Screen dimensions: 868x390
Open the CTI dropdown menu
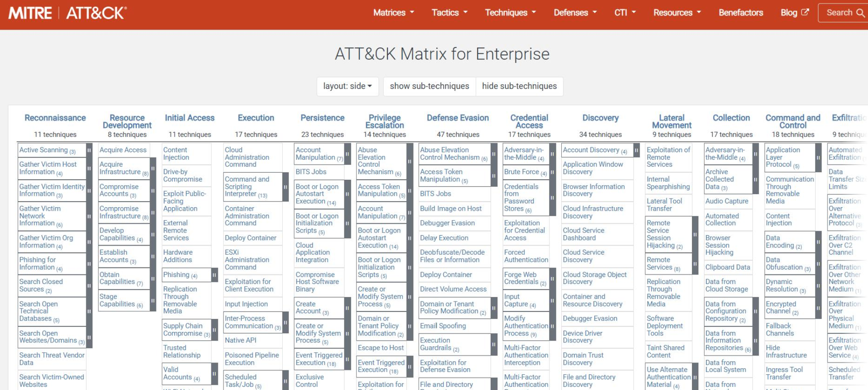625,13
